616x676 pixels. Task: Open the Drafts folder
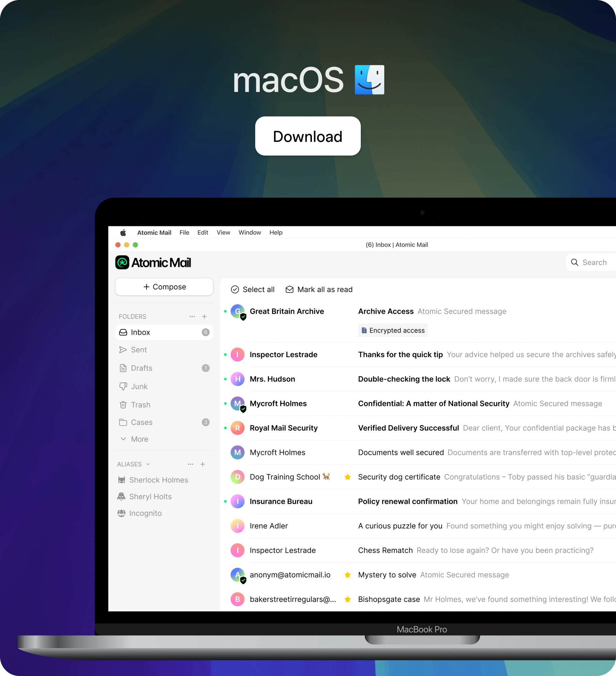[x=164, y=368]
